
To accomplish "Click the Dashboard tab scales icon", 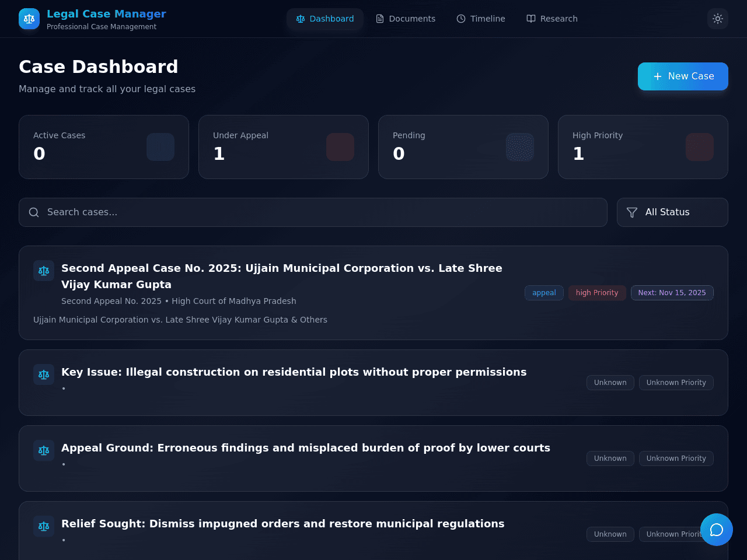I will (301, 19).
